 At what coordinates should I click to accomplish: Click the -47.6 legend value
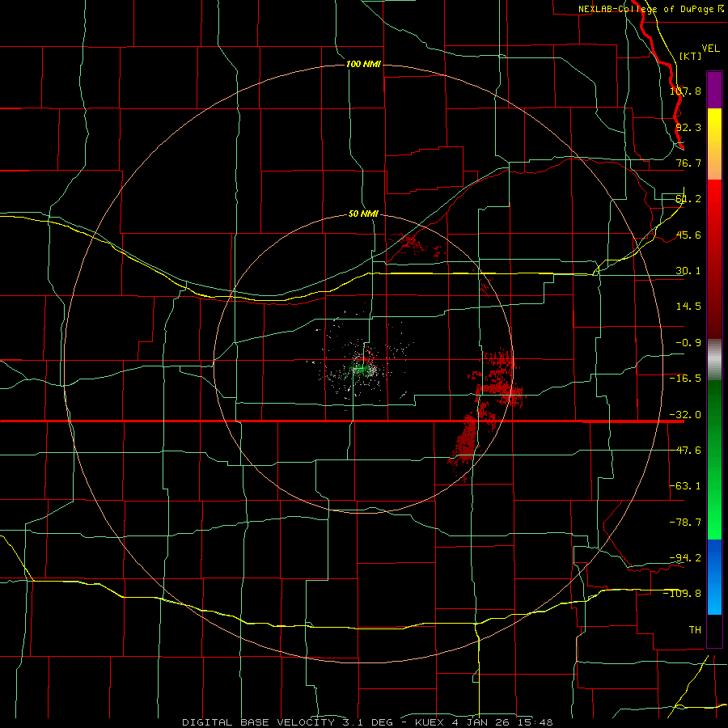pyautogui.click(x=685, y=451)
